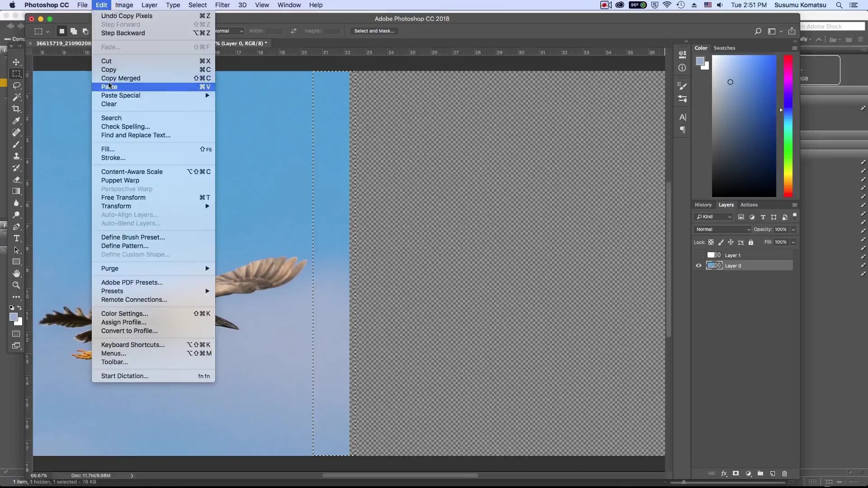Select the Move tool
The height and width of the screenshot is (488, 868).
point(16,62)
